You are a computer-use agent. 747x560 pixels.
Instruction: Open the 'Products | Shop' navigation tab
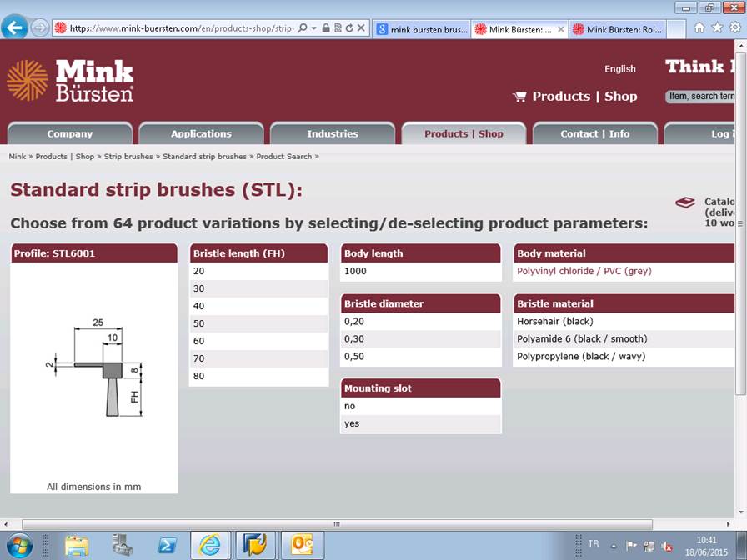click(464, 133)
